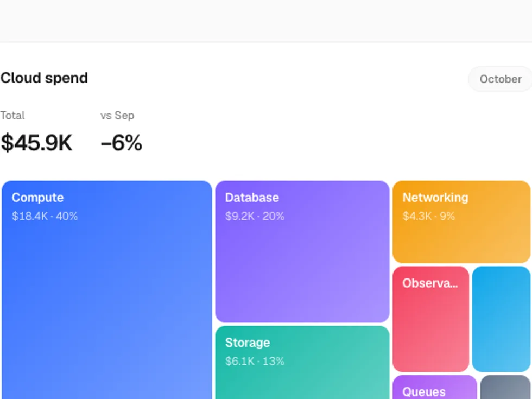The width and height of the screenshot is (532, 399).
Task: Select the Compute treemap tile
Action: (x=107, y=290)
